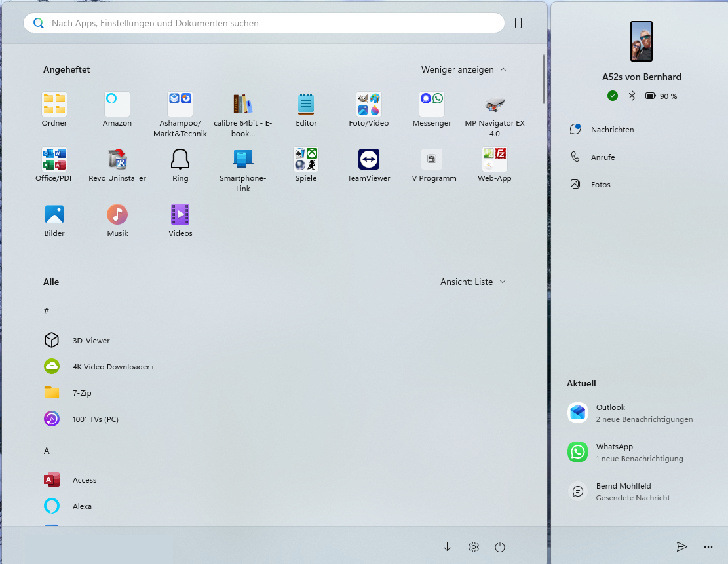The width and height of the screenshot is (728, 564).
Task: Expand the 7-Zip folder in app list
Action: pos(82,393)
